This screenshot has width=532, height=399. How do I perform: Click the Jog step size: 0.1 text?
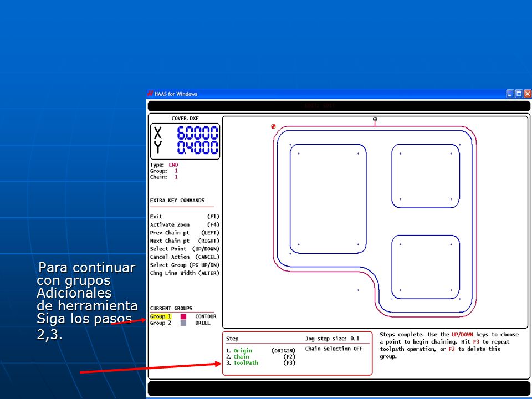(332, 338)
